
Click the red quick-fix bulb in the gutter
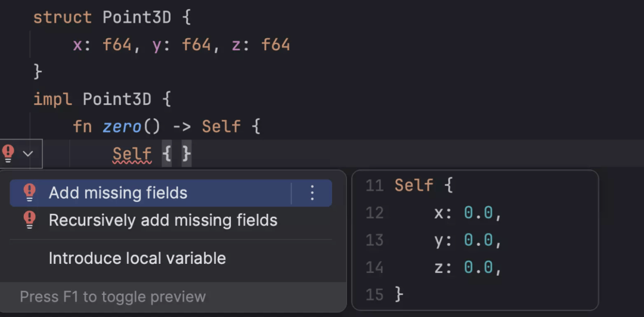8,154
